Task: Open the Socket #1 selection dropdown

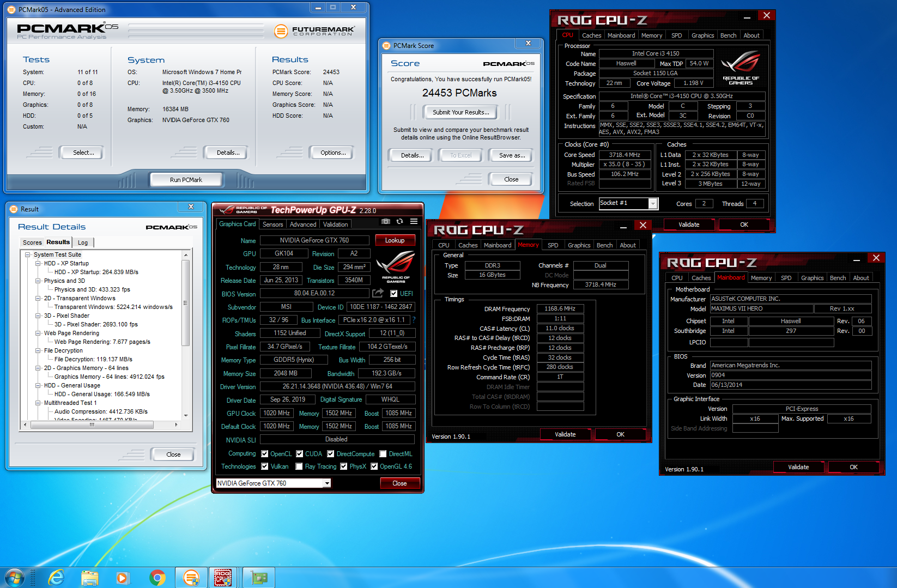Action: [x=652, y=204]
